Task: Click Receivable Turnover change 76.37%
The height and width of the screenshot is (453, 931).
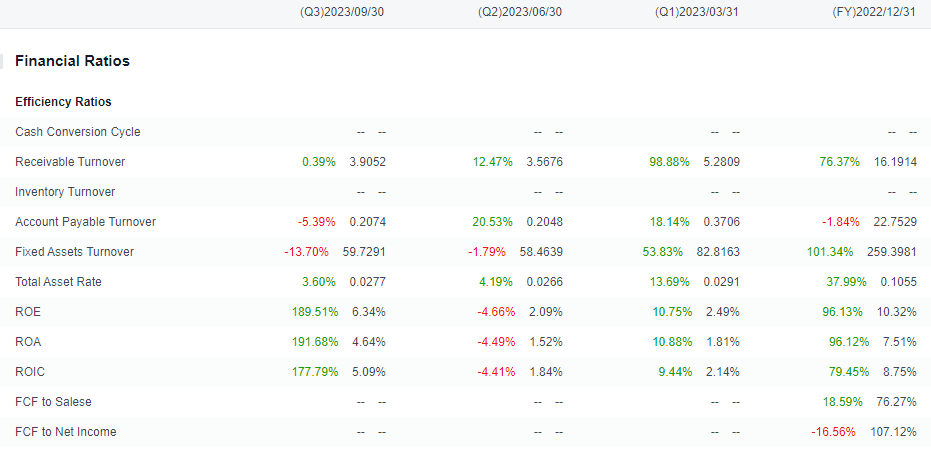Action: point(840,161)
